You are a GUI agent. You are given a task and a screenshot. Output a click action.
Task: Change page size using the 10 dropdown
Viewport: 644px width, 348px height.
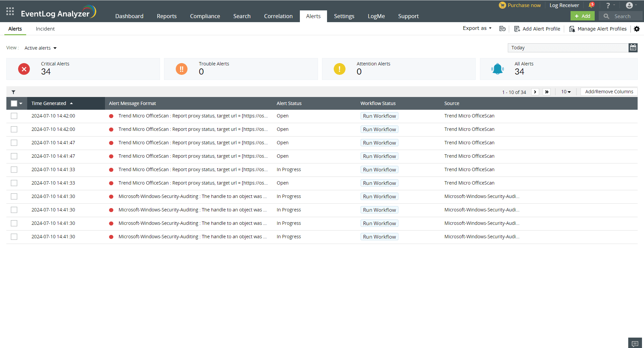coord(566,92)
